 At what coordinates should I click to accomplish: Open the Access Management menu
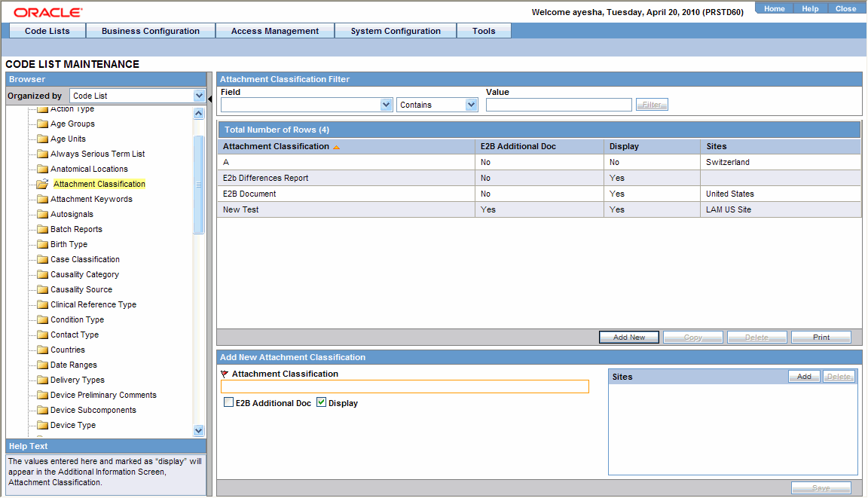click(275, 31)
